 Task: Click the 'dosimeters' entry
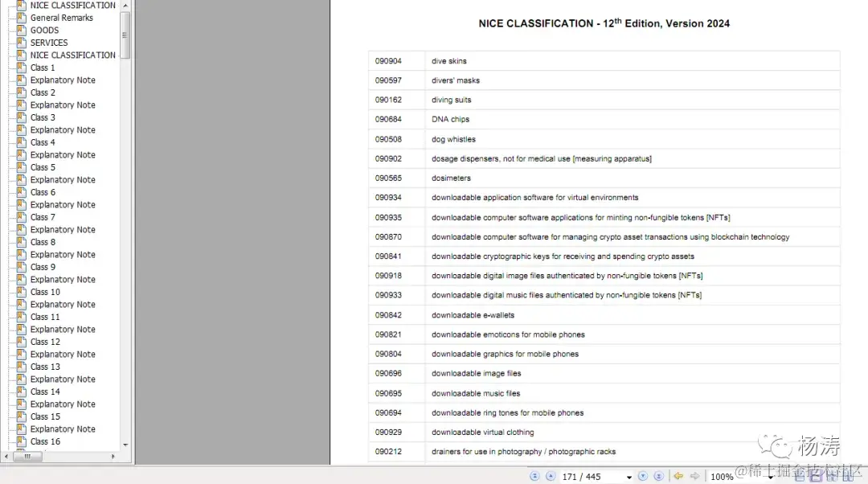click(451, 178)
